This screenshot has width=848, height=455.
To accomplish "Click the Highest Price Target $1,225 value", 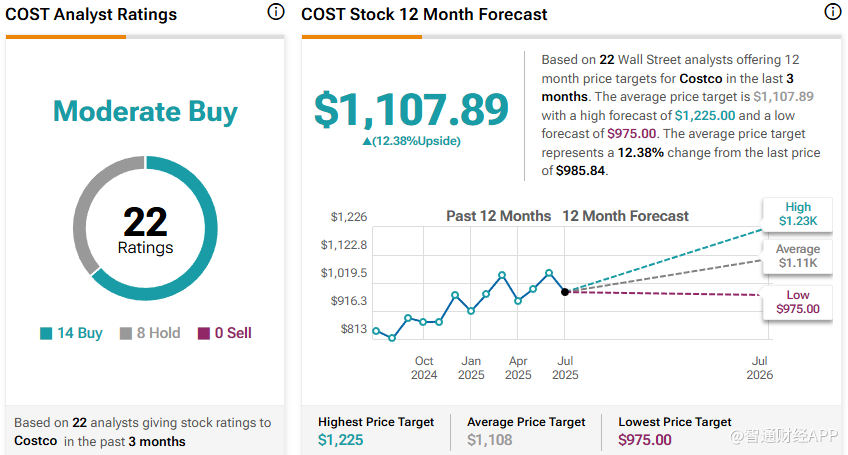I will [x=341, y=440].
